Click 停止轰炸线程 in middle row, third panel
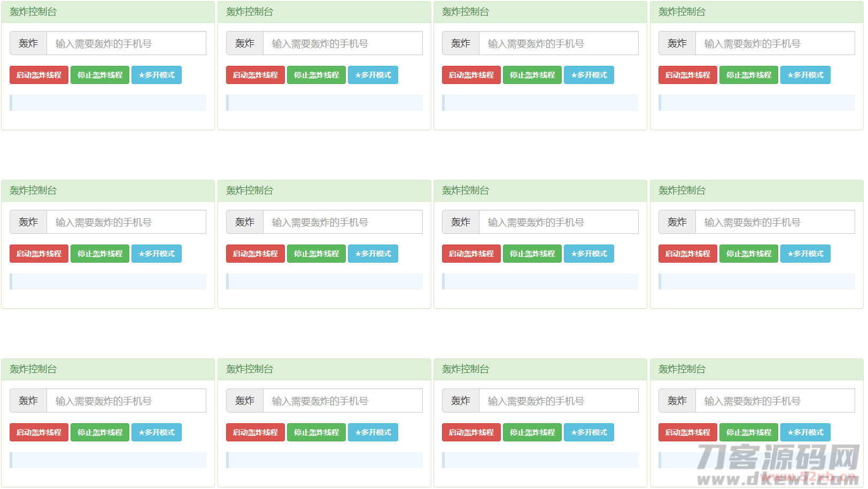The width and height of the screenshot is (868, 489). [532, 254]
